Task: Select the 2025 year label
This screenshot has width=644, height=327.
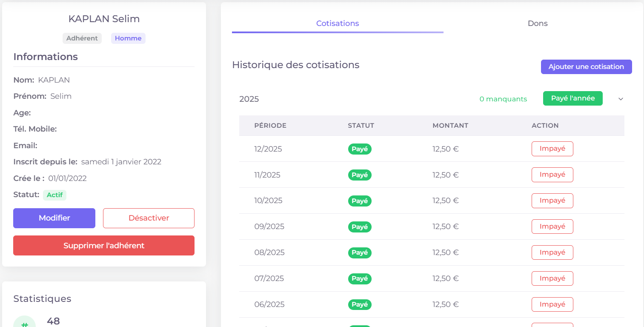Action: click(249, 99)
